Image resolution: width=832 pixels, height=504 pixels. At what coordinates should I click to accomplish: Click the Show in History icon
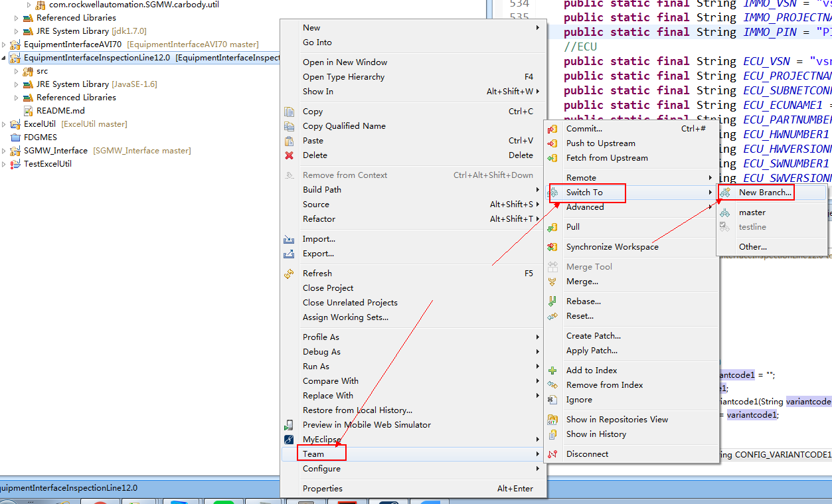(552, 434)
